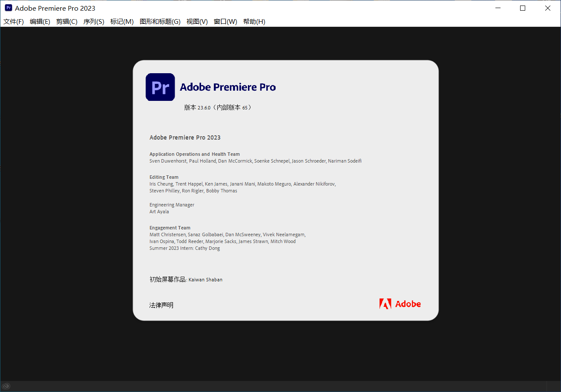Click Summer 2023 Intern: Cathy Dong line
Image resolution: width=561 pixels, height=392 pixels.
185,248
